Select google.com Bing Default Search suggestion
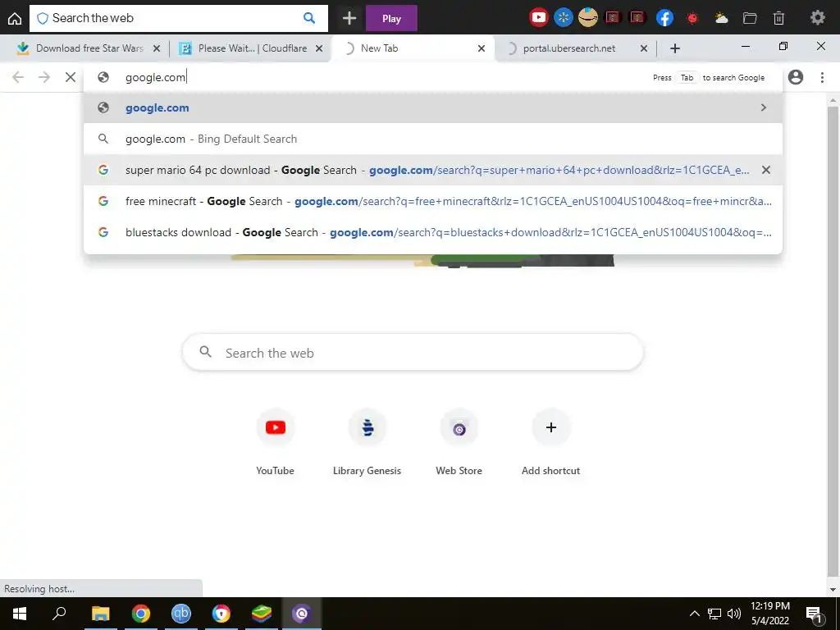This screenshot has height=630, width=840. point(433,139)
